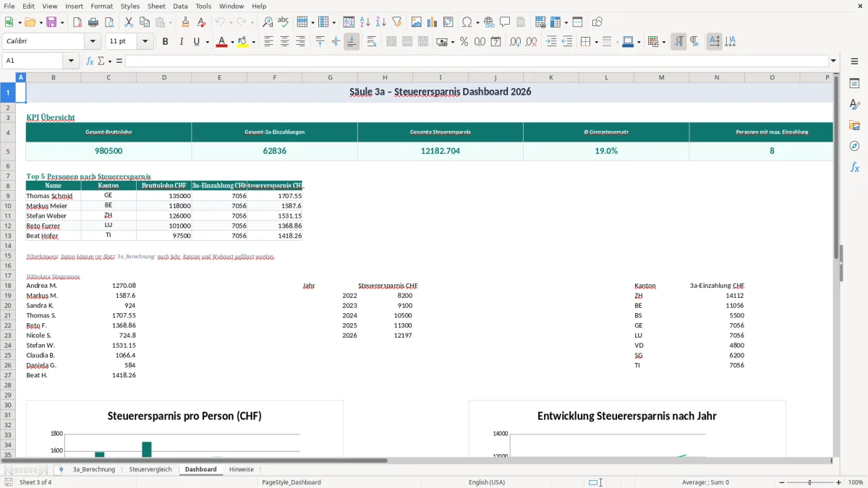Apply font color red swatch
The height and width of the screenshot is (488, 868).
click(221, 42)
